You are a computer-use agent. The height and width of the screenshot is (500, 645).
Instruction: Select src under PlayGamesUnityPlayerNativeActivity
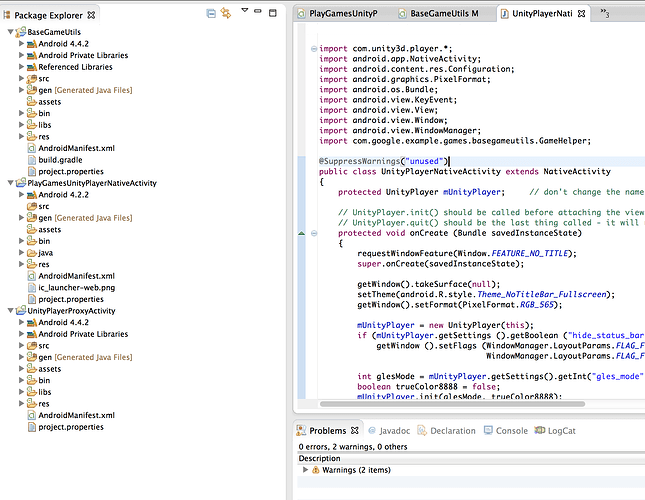[x=38, y=206]
